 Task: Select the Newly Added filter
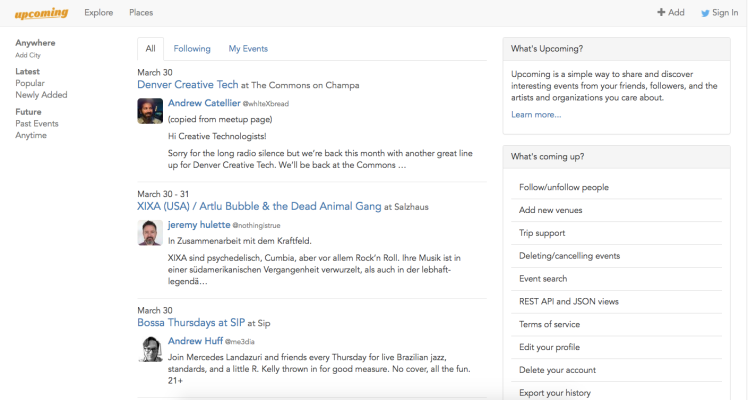coord(41,95)
